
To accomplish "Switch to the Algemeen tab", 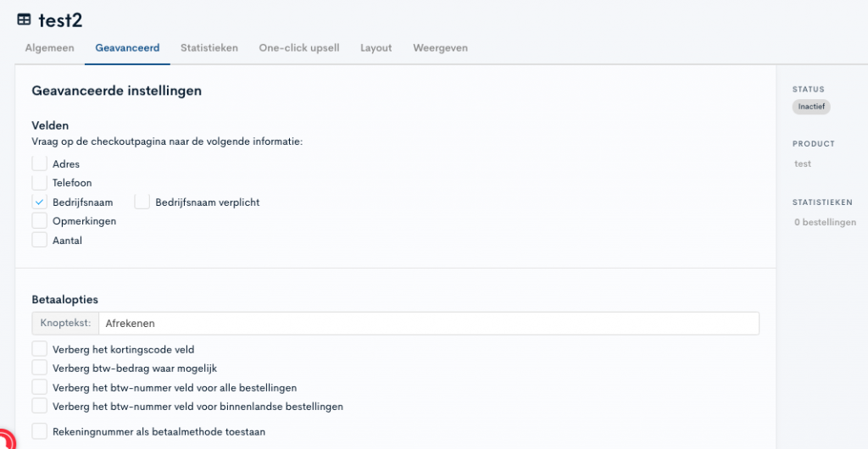I will 49,48.
